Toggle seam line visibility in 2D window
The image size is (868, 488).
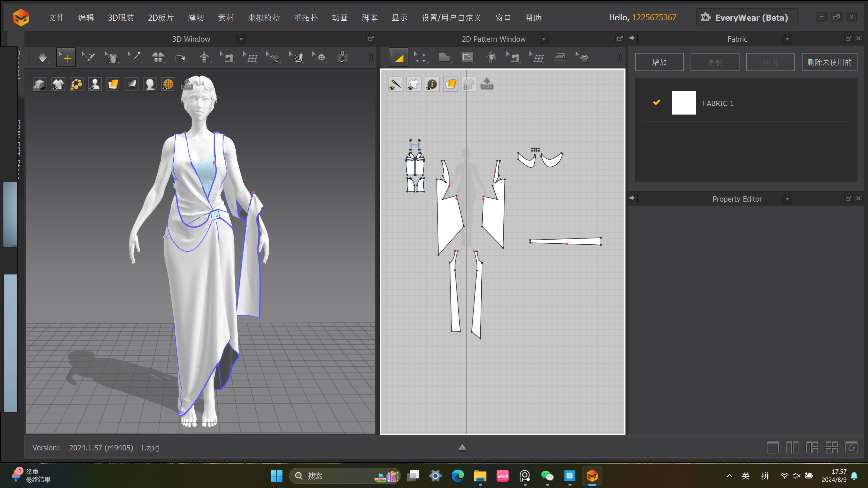395,84
